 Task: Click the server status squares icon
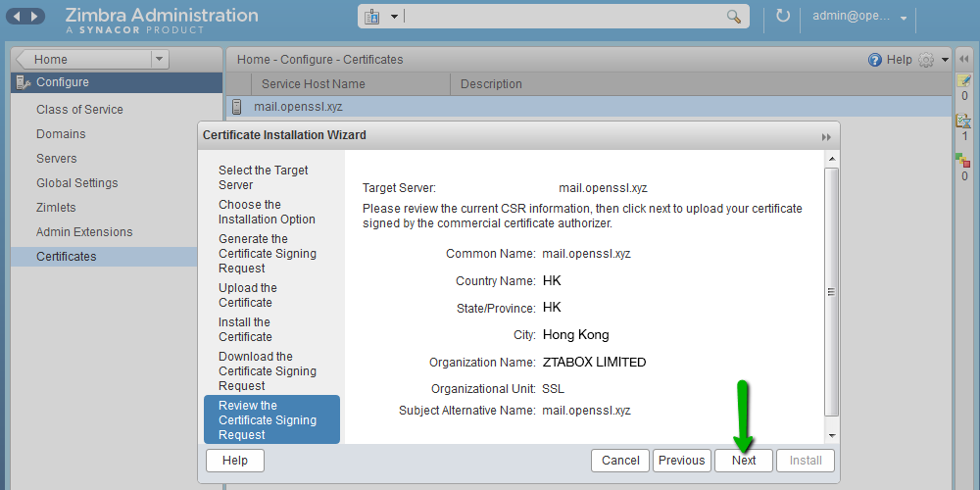click(963, 161)
